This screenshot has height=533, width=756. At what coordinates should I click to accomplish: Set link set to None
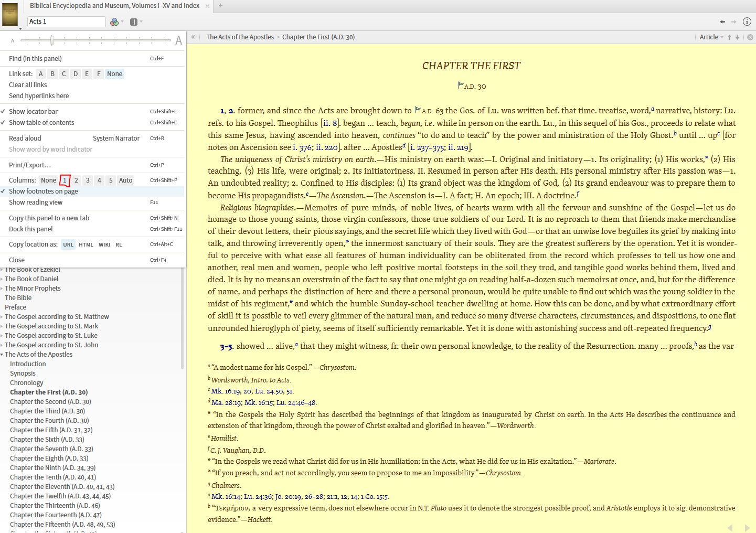tap(114, 74)
